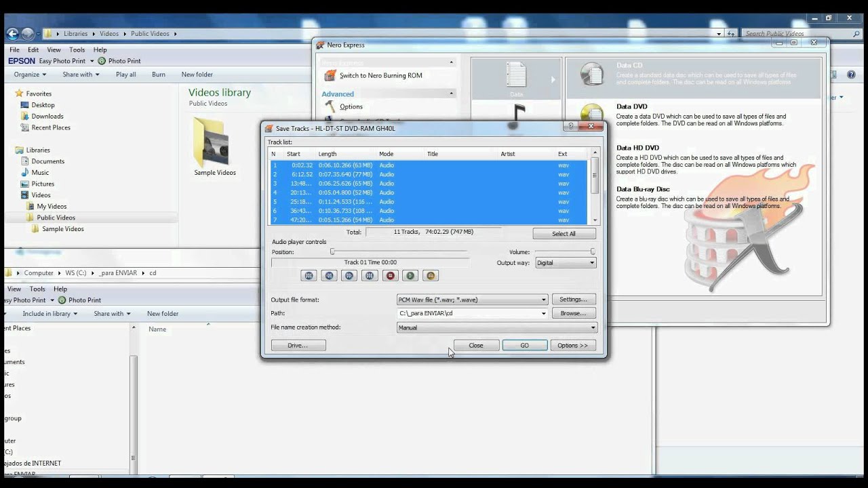Screen dimensions: 868x488
Task: Click the rewind button in audio player controls
Action: point(329,276)
